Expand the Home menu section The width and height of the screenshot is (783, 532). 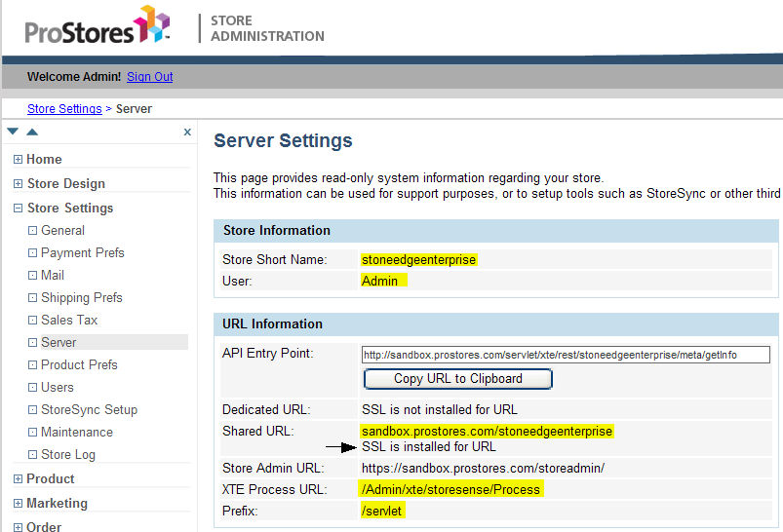[x=18, y=159]
